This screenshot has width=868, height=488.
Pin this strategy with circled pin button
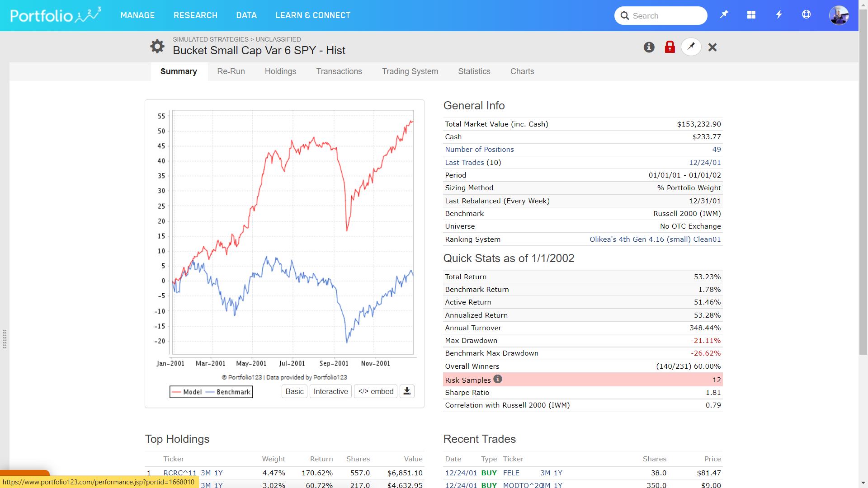click(x=691, y=47)
